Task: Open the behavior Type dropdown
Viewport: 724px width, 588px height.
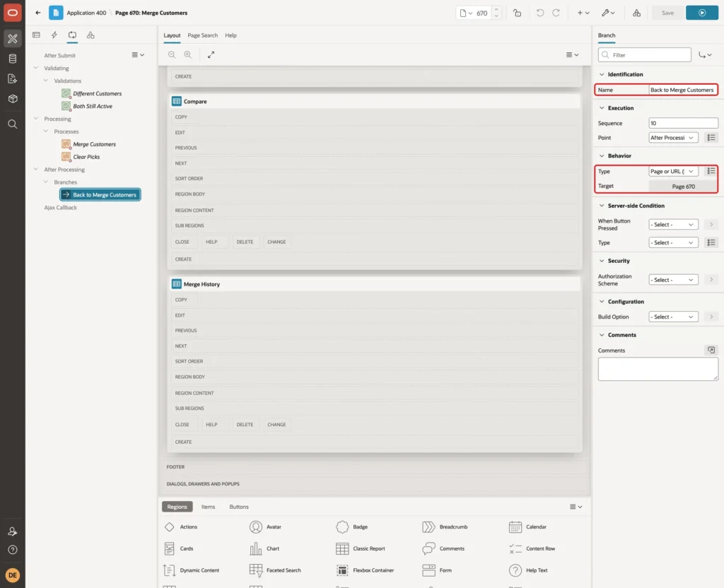Action: point(673,171)
